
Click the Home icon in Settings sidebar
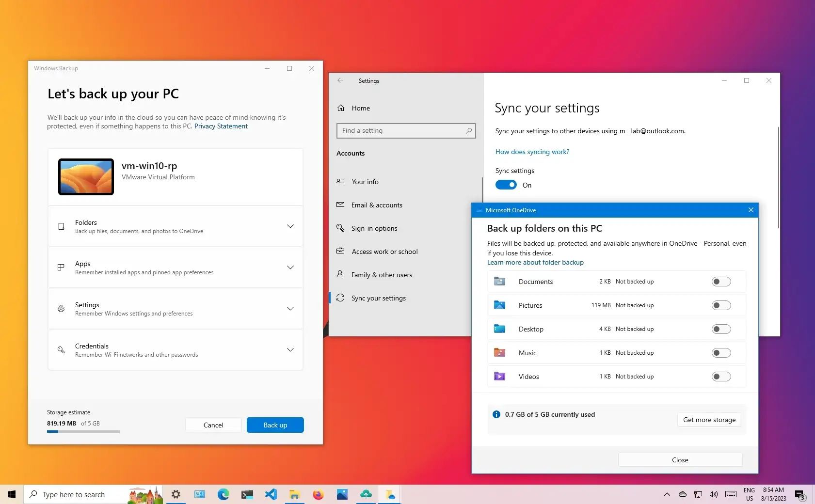click(x=341, y=108)
